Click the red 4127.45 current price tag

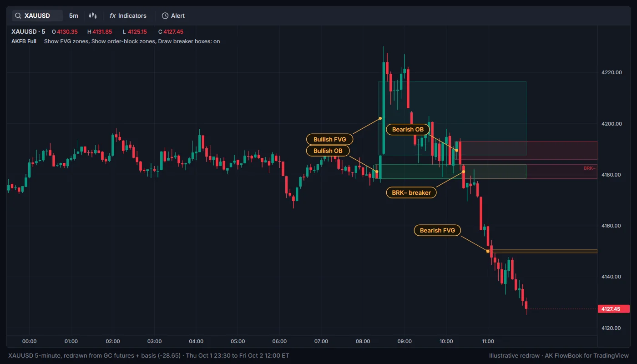pyautogui.click(x=614, y=309)
